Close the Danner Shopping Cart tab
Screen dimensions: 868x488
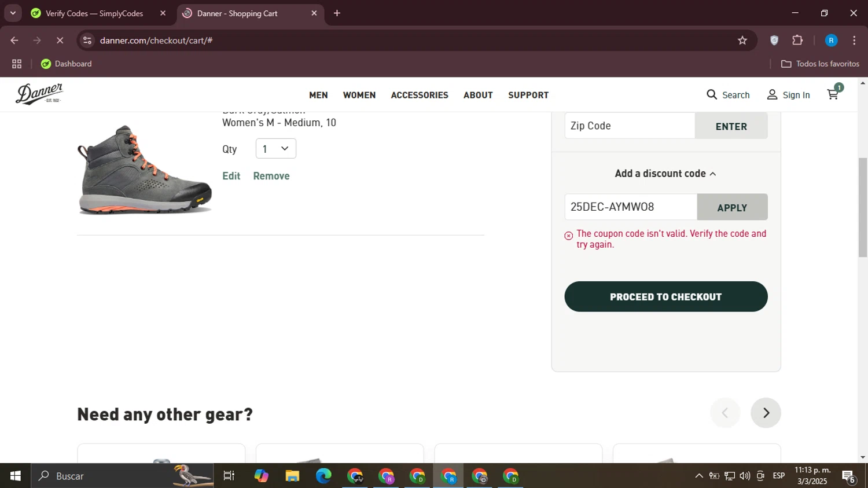tap(314, 13)
